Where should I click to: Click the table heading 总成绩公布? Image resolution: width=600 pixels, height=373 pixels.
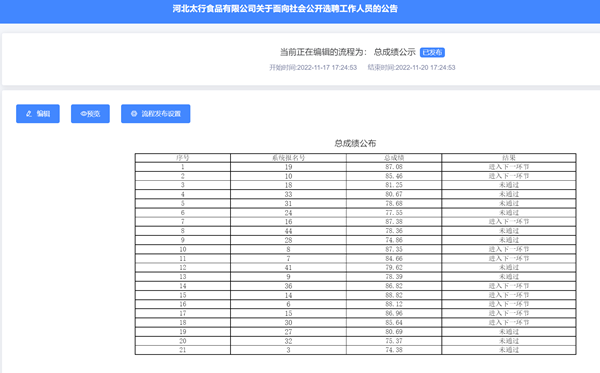(355, 143)
